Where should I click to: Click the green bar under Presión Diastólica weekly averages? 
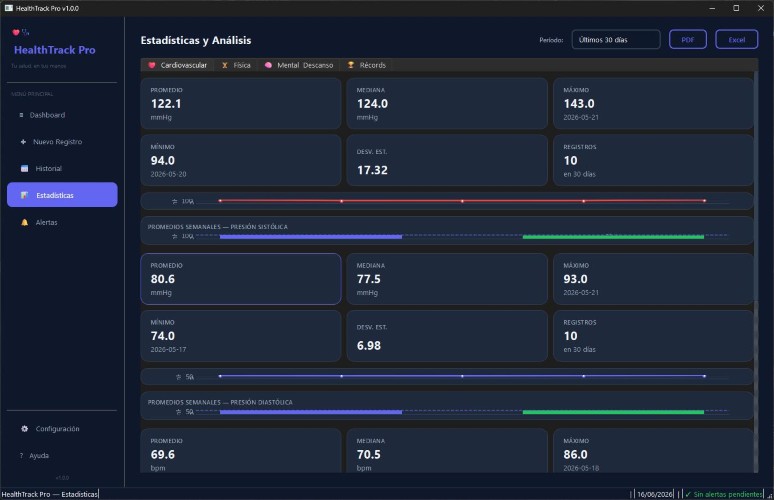point(613,412)
